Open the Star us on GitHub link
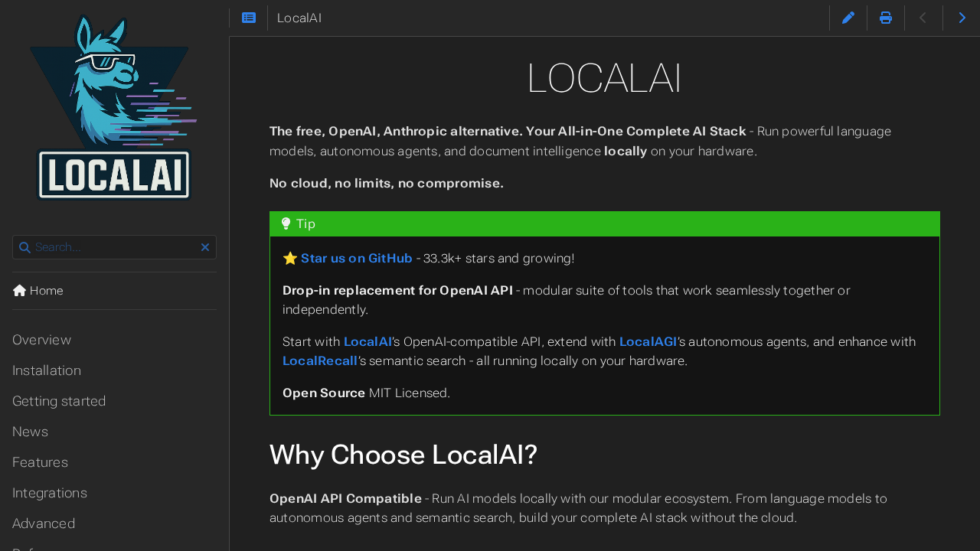 356,258
